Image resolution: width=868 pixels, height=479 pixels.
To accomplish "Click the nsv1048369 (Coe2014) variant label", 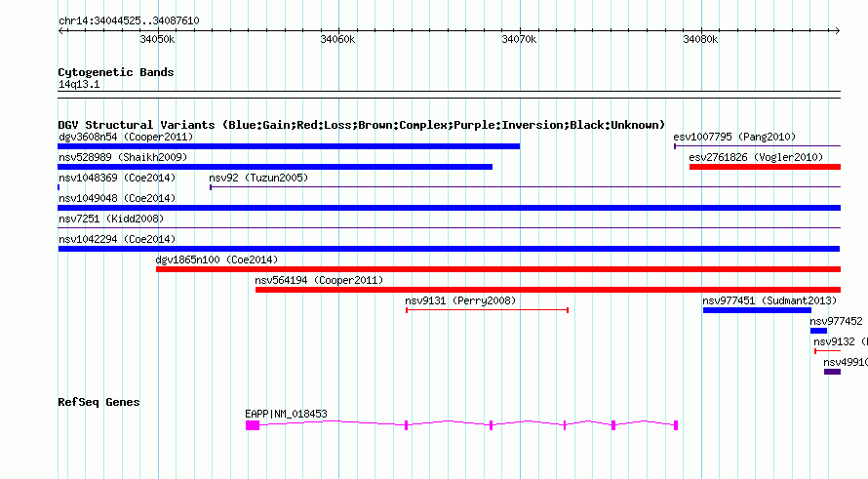I will click(117, 178).
